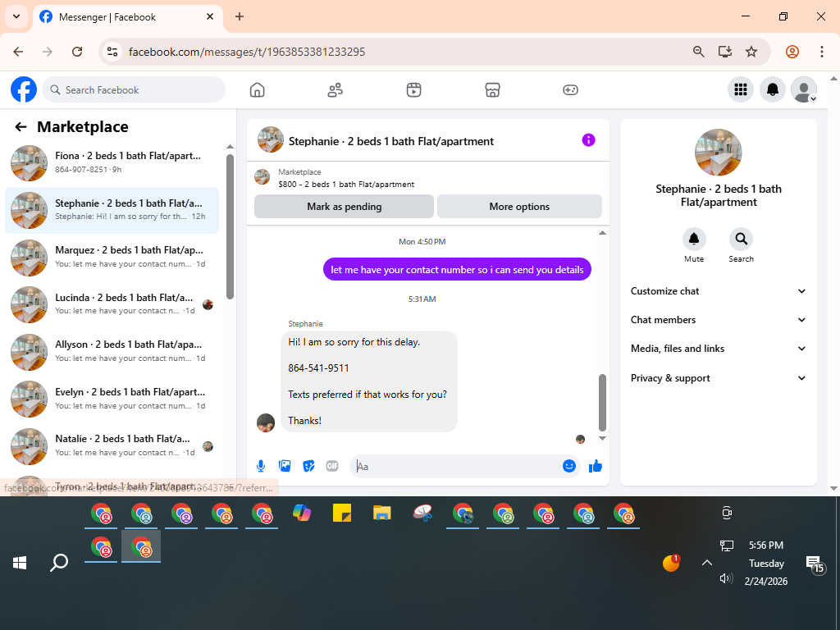The image size is (840, 630).
Task: Click the Search Facebook field
Action: coord(134,89)
